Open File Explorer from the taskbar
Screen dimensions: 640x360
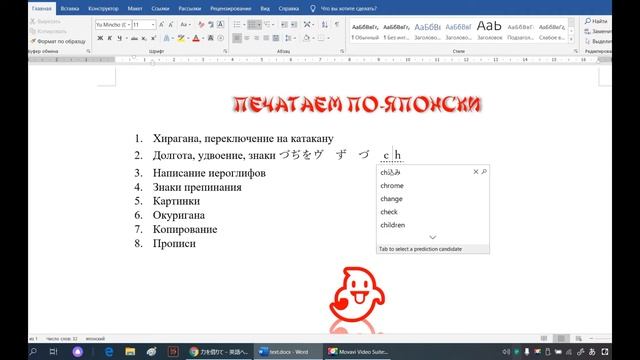point(130,351)
